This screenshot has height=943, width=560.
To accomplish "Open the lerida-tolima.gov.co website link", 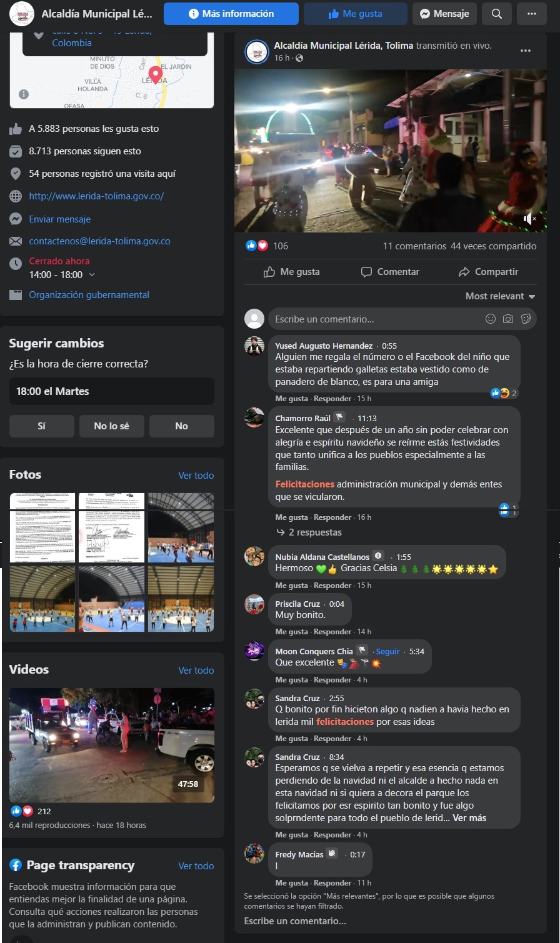I will (96, 196).
